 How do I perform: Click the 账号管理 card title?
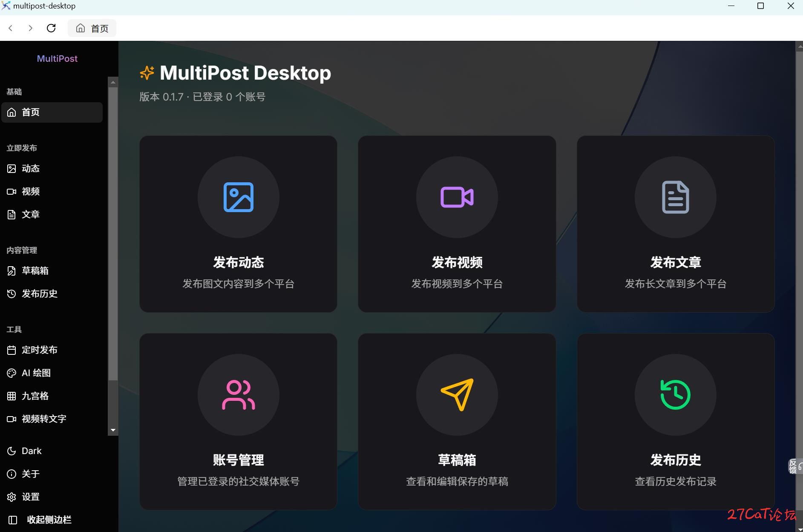[239, 460]
